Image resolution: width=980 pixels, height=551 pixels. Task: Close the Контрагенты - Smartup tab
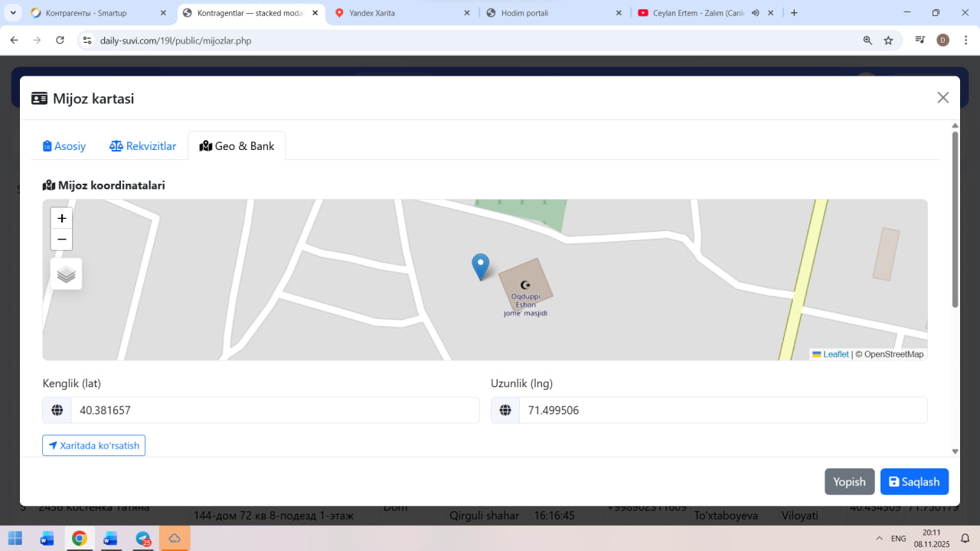pyautogui.click(x=163, y=13)
